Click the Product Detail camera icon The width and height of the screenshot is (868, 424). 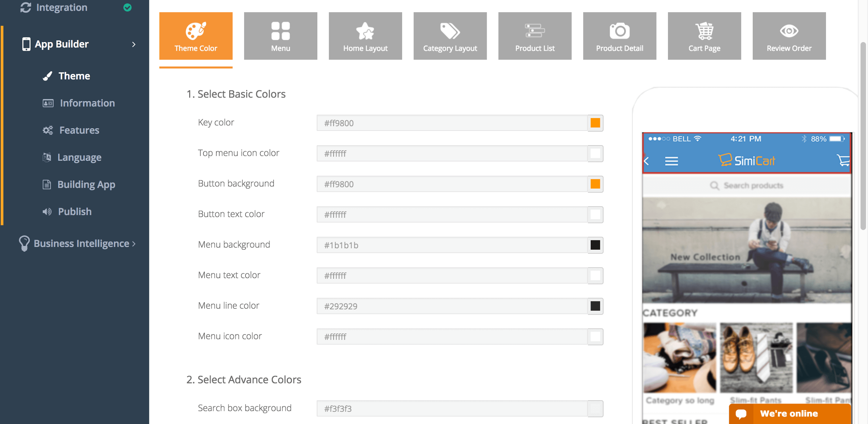(619, 31)
